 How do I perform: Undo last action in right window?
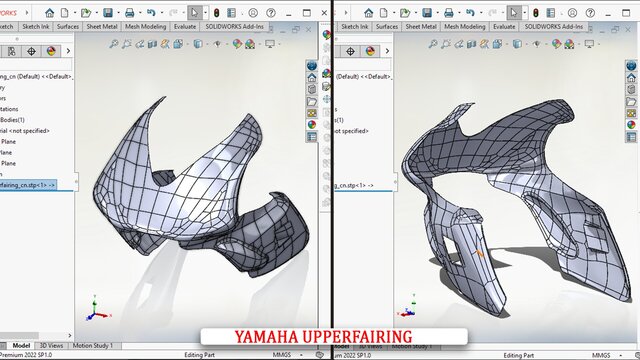click(470, 13)
